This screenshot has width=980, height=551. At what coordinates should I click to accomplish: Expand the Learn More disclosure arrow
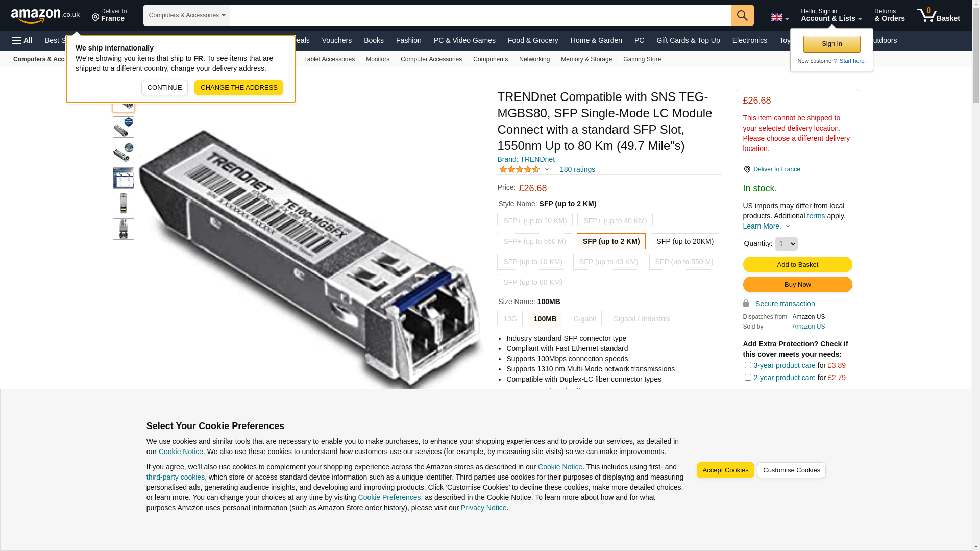(788, 226)
